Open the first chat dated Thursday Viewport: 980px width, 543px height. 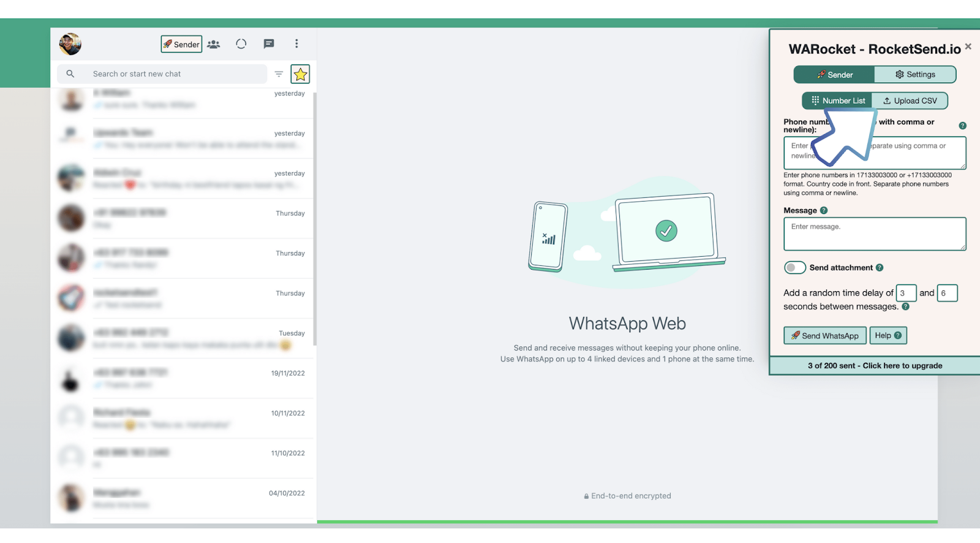tap(183, 219)
